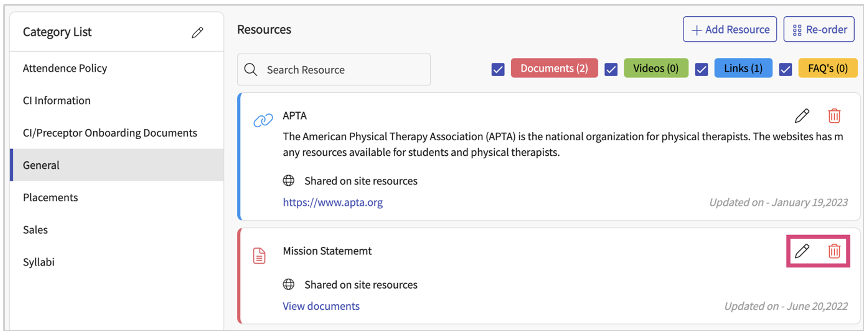The image size is (868, 335).
Task: Delete the APTA resource using trash icon
Action: pos(834,116)
